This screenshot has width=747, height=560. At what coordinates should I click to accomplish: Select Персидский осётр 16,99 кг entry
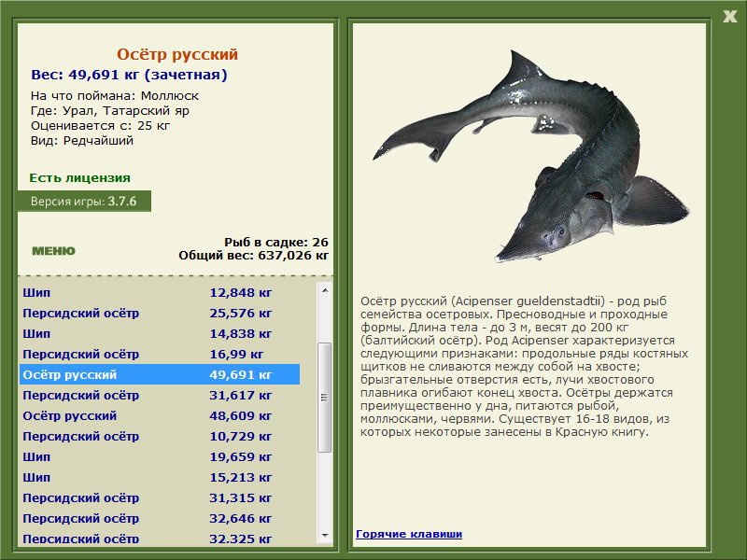(160, 354)
